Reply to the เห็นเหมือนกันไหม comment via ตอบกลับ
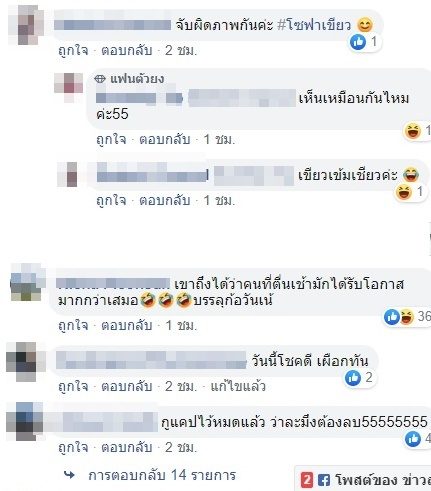The image size is (431, 491). pyautogui.click(x=165, y=139)
